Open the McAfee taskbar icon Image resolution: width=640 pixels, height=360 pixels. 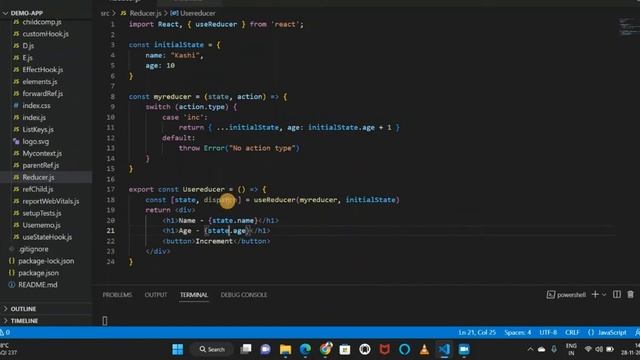coord(384,349)
